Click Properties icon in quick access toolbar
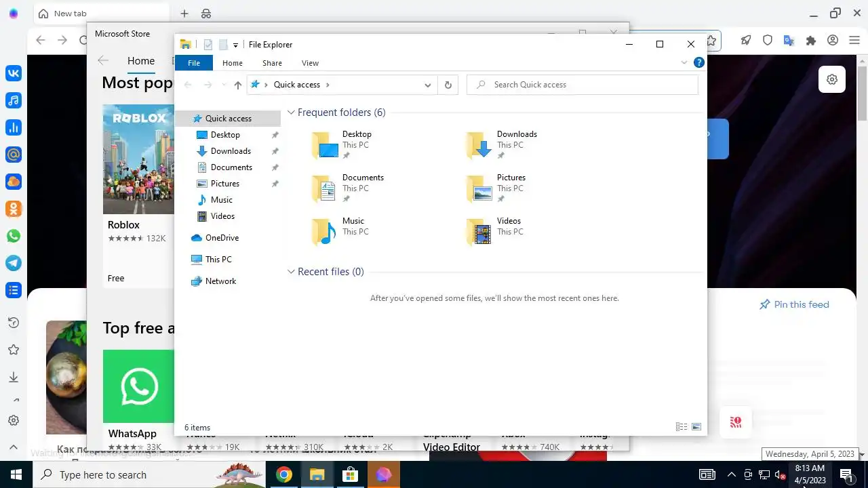 click(208, 45)
